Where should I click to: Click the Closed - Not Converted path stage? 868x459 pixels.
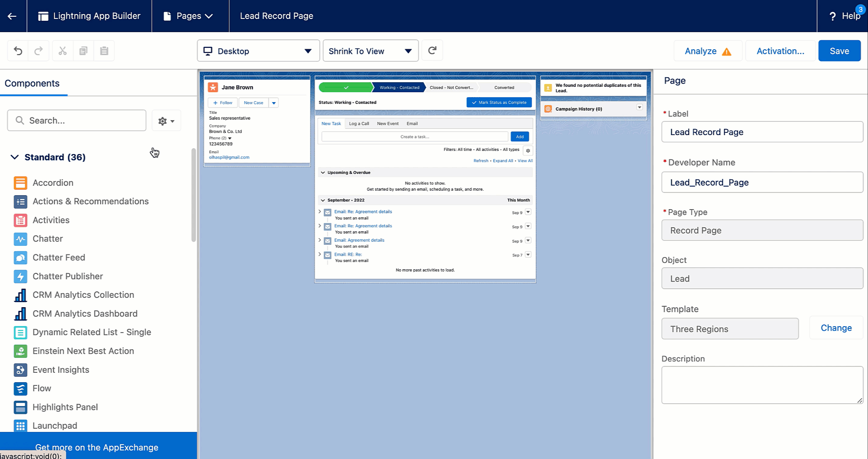[451, 88]
